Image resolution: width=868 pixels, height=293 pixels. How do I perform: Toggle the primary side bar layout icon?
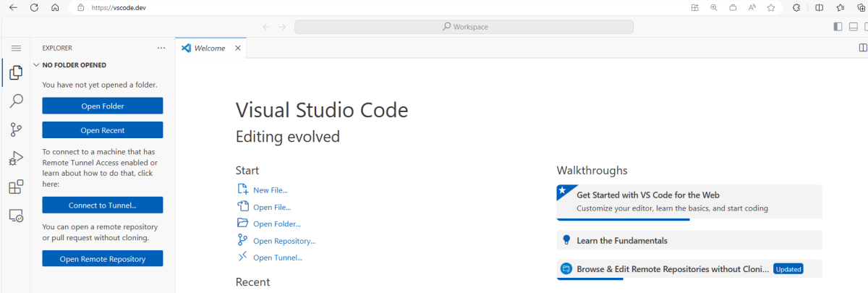(x=838, y=27)
